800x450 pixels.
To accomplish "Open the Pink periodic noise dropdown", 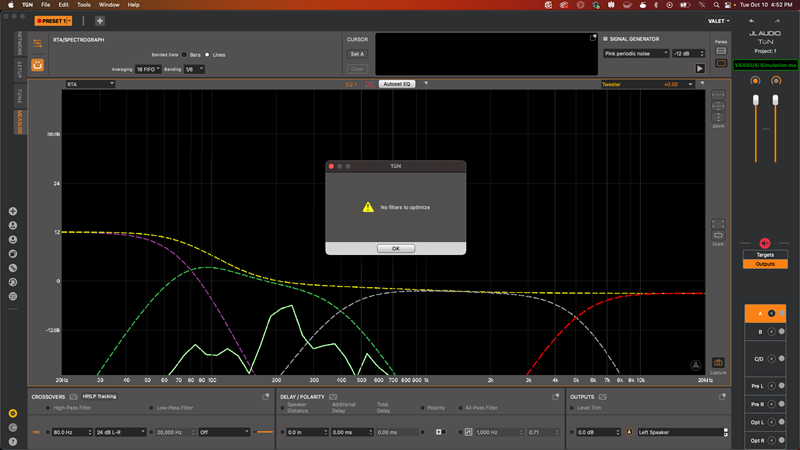I will [x=636, y=54].
